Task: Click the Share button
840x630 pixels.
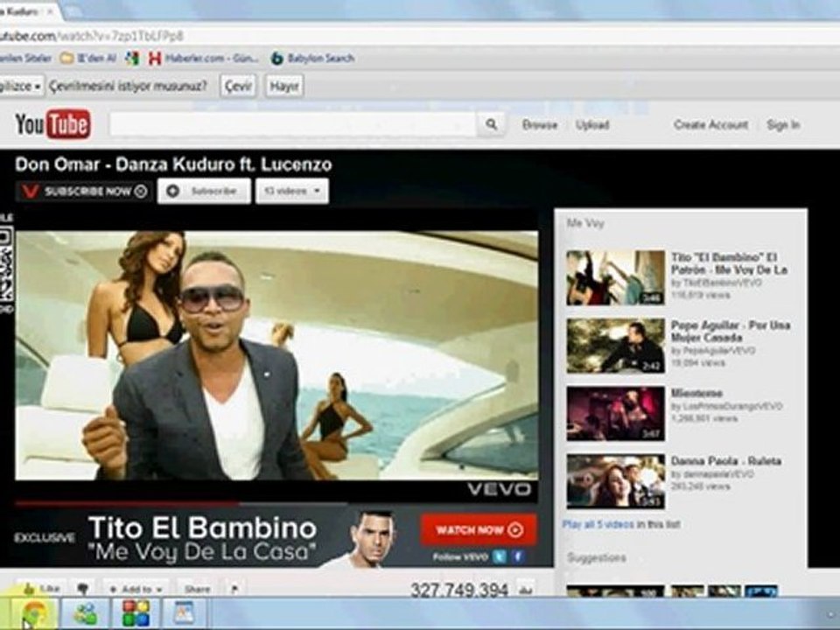Action: point(197,589)
